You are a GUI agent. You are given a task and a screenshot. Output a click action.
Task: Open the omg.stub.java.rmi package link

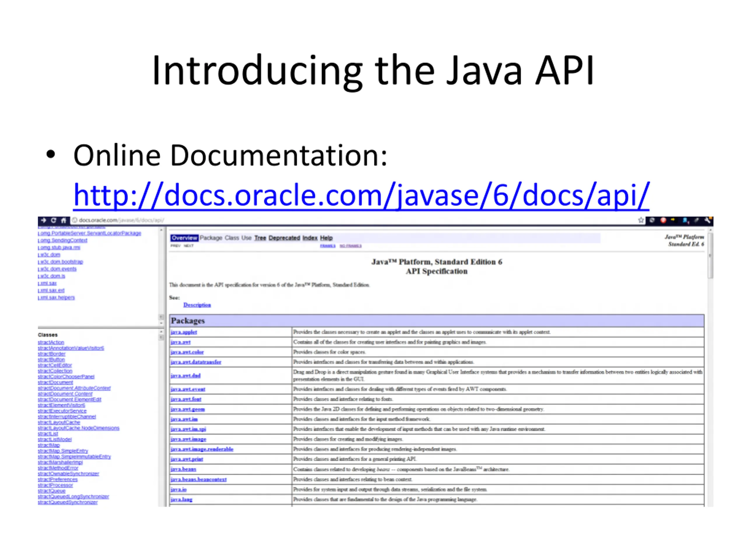pos(59,247)
